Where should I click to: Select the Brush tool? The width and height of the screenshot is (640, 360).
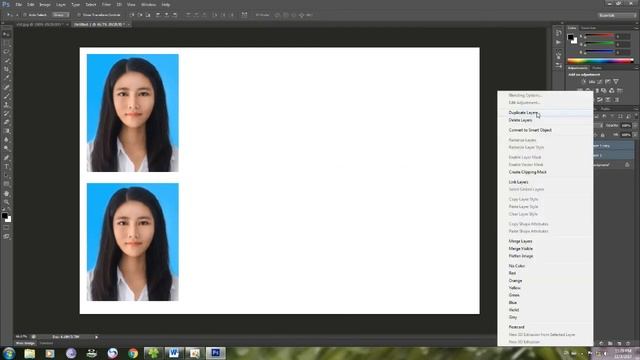point(7,96)
